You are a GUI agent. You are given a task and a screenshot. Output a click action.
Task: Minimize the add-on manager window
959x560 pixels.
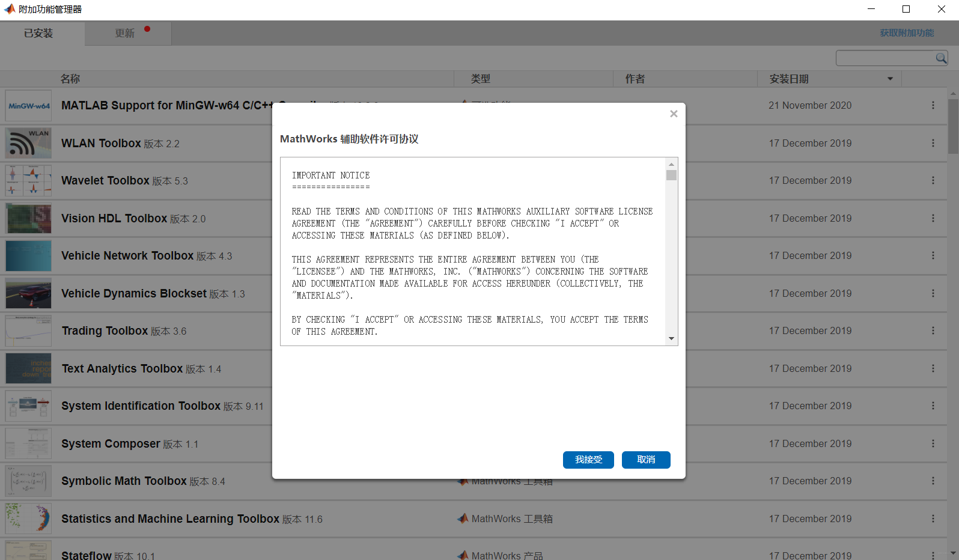point(871,9)
